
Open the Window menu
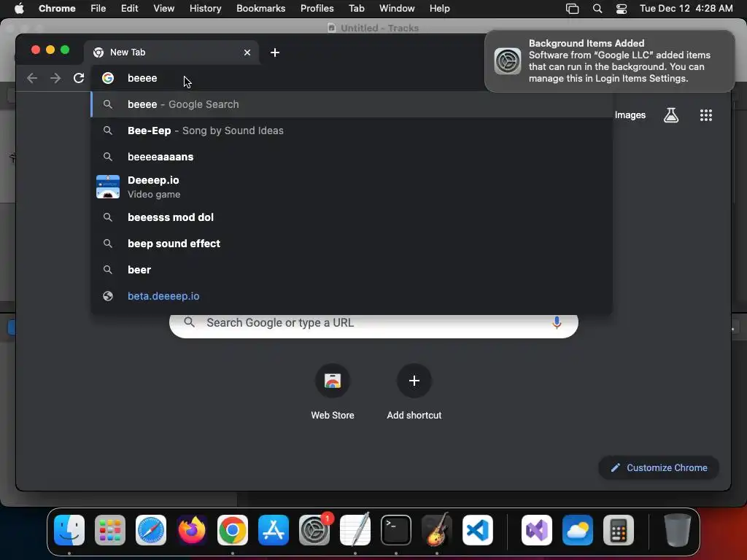click(397, 8)
